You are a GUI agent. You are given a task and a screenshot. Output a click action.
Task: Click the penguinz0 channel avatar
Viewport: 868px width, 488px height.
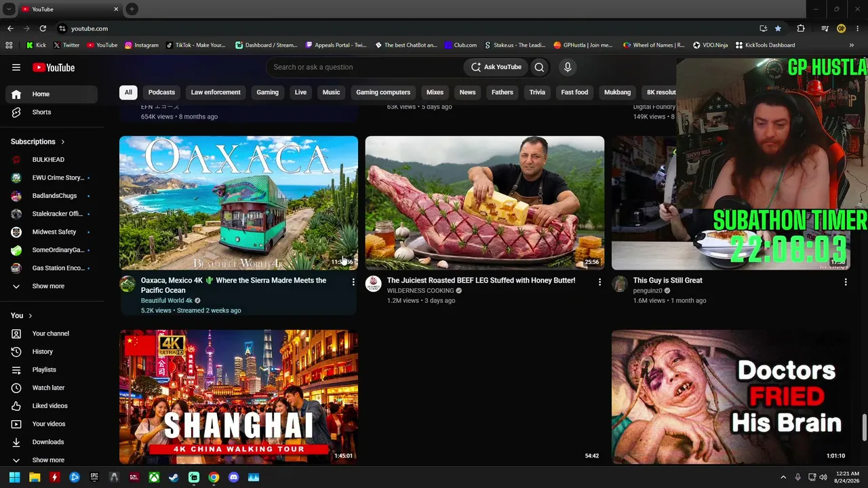[x=620, y=284]
